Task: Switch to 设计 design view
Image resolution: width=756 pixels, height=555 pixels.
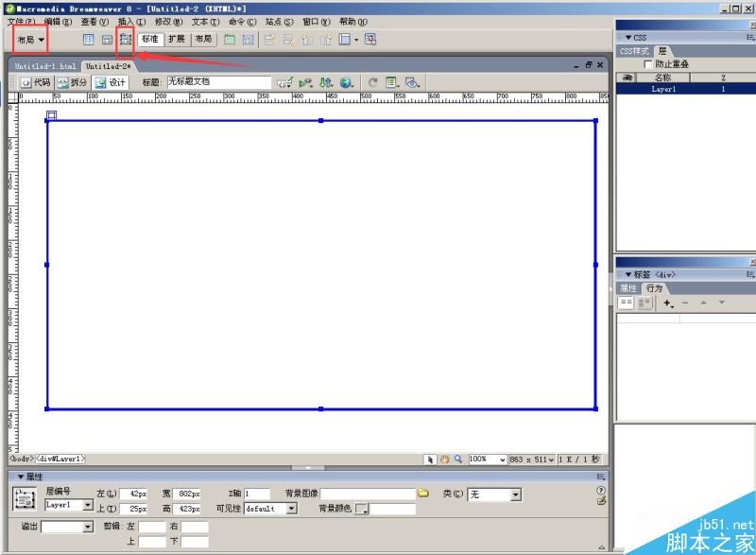Action: (111, 83)
